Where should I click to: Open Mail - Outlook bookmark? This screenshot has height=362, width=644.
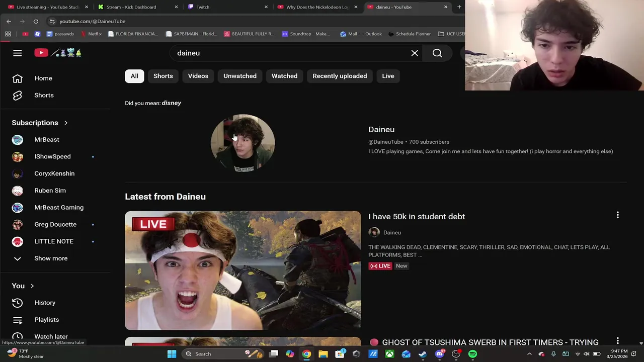[361, 34]
